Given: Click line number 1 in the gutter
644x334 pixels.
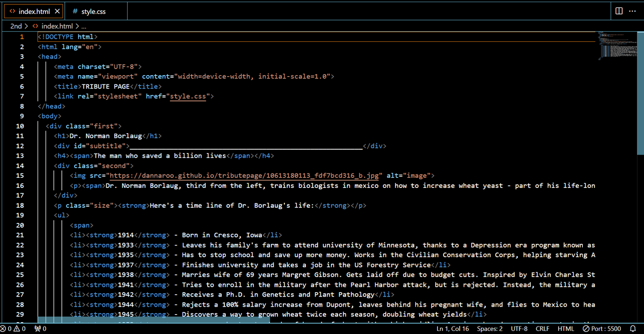Looking at the screenshot, I should pyautogui.click(x=21, y=37).
